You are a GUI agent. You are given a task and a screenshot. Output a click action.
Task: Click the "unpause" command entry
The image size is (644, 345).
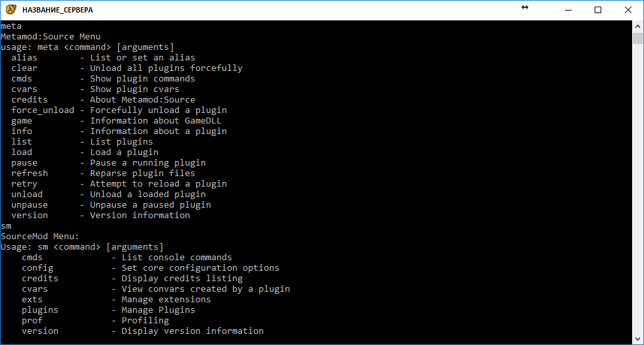point(30,205)
